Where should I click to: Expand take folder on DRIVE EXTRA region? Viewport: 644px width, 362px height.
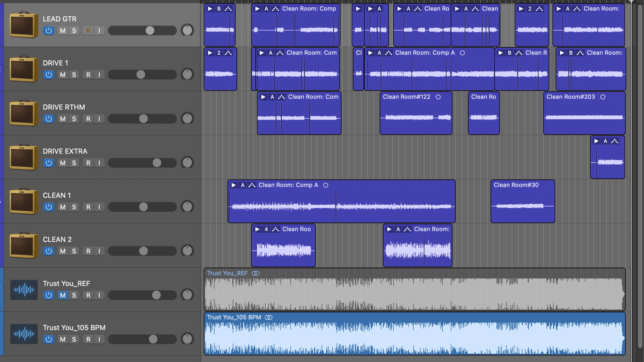click(x=596, y=141)
